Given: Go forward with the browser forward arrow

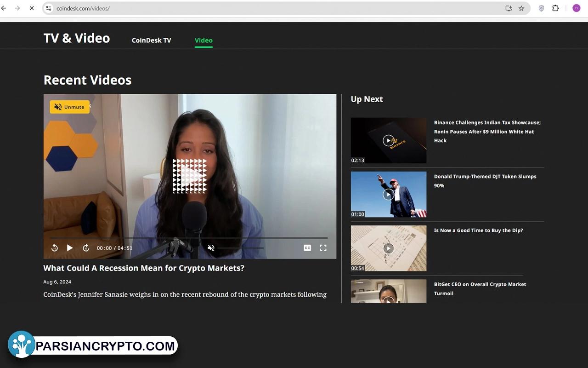Looking at the screenshot, I should (x=17, y=8).
